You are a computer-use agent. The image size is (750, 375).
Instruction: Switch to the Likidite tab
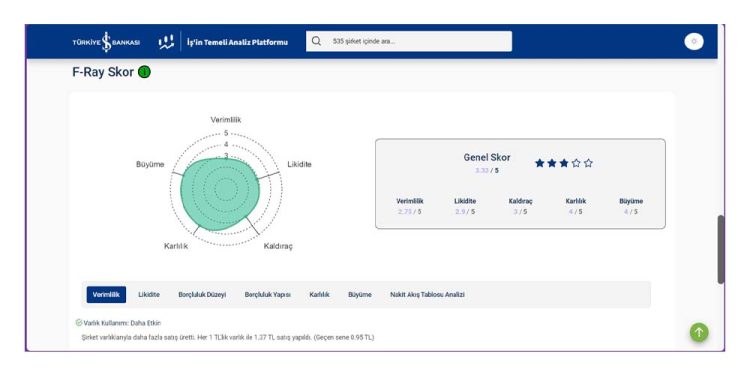click(x=149, y=295)
